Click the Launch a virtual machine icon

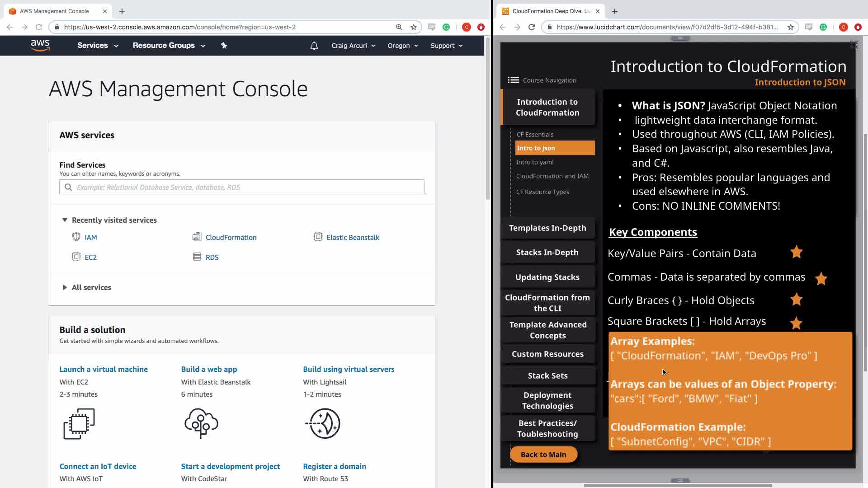point(79,424)
